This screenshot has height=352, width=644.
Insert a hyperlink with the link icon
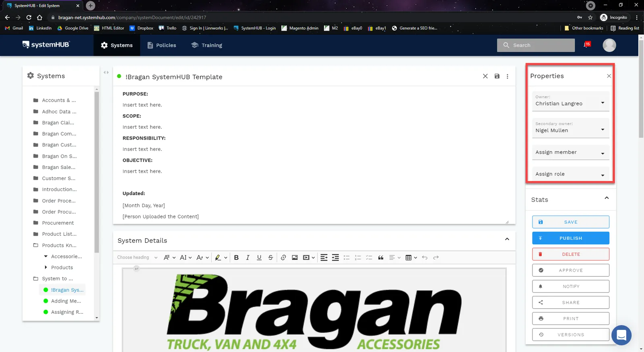point(283,257)
